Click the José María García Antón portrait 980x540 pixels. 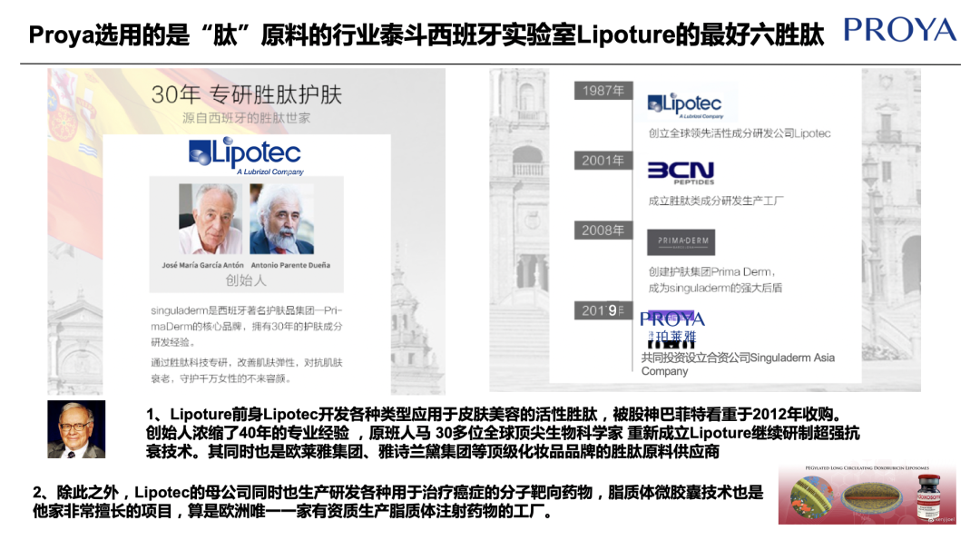210,219
